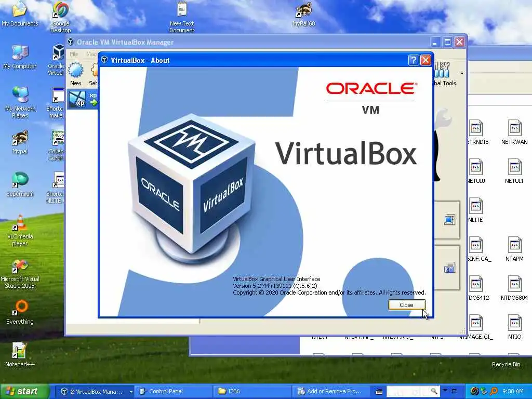Switch to VirtualBox Manager taskbar group
This screenshot has width=532, height=399.
95,392
